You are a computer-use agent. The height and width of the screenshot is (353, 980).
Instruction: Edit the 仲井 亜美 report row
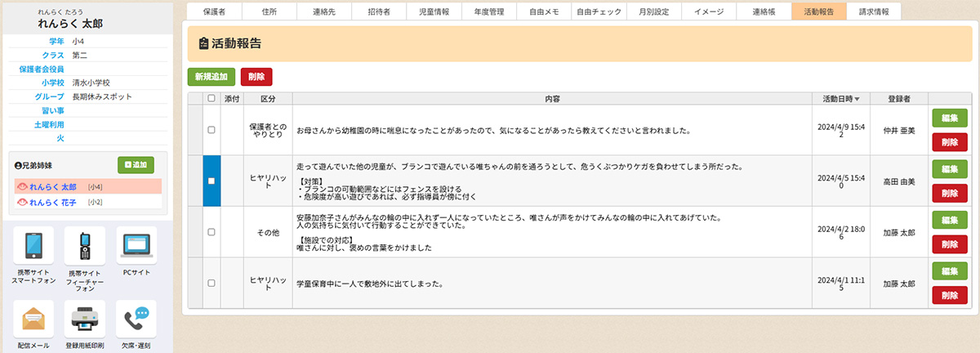pos(949,117)
